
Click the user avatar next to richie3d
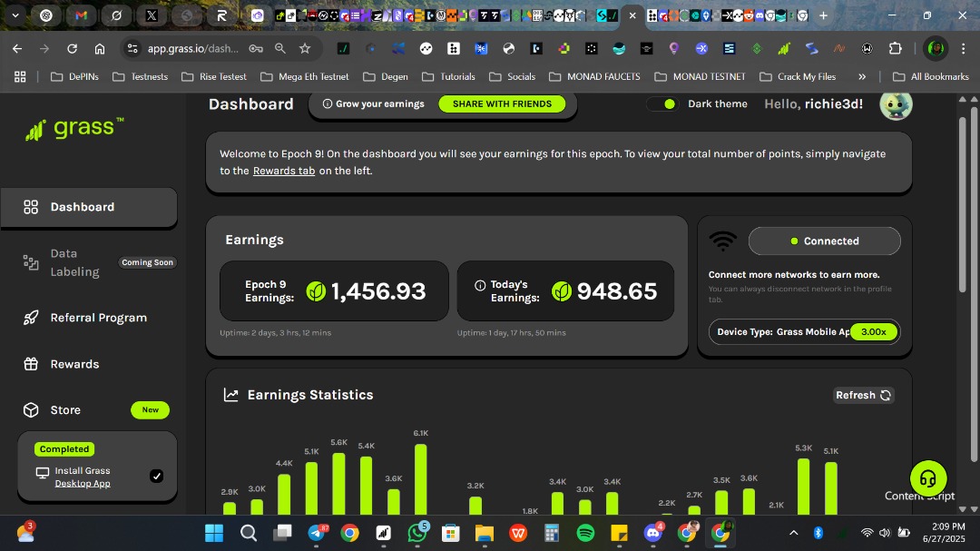point(896,103)
